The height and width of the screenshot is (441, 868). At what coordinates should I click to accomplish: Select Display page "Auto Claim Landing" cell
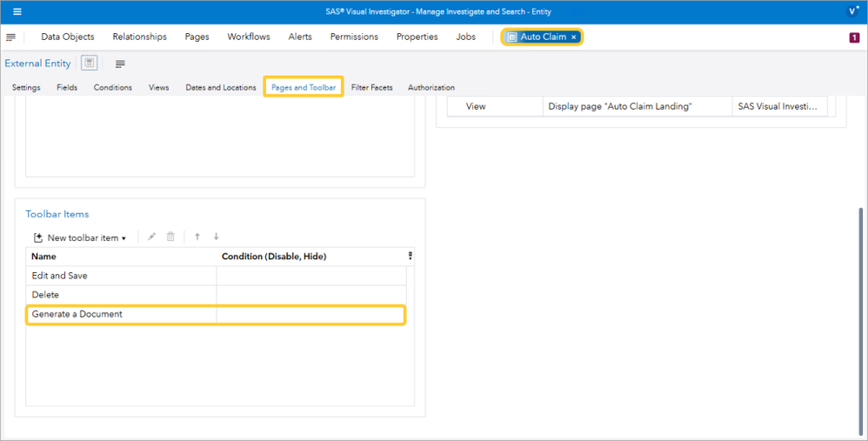coord(638,106)
